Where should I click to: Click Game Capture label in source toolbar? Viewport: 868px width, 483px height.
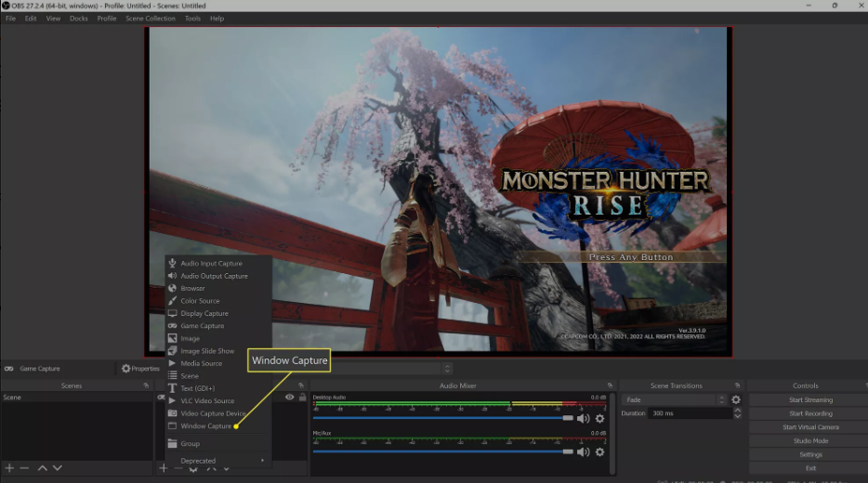coord(40,369)
